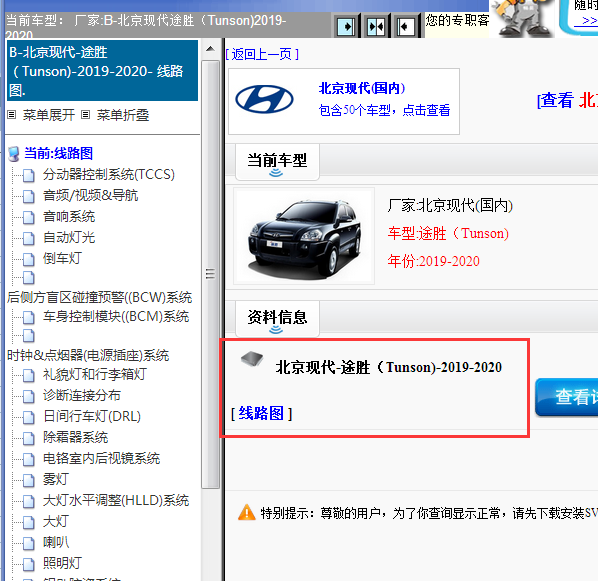The width and height of the screenshot is (598, 581).
Task: Click the tree scrollbar up arrow
Action: click(210, 49)
